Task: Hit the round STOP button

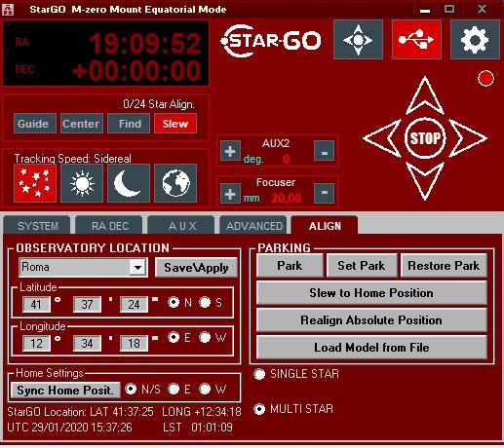Action: pyautogui.click(x=425, y=138)
